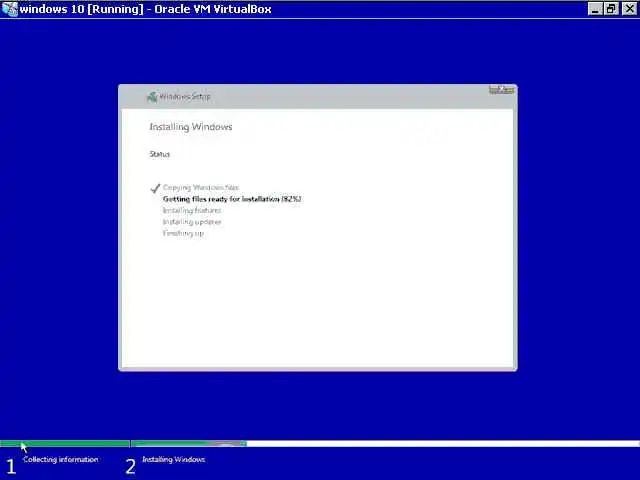Click the stage number 2 at the bottom
Screen dimensions: 640x480
(x=130, y=467)
